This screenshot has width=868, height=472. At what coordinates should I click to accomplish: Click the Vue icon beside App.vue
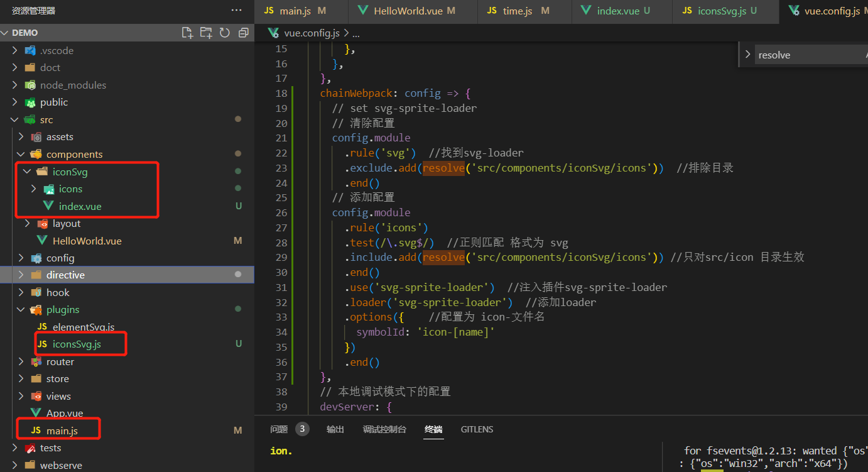pyautogui.click(x=36, y=413)
